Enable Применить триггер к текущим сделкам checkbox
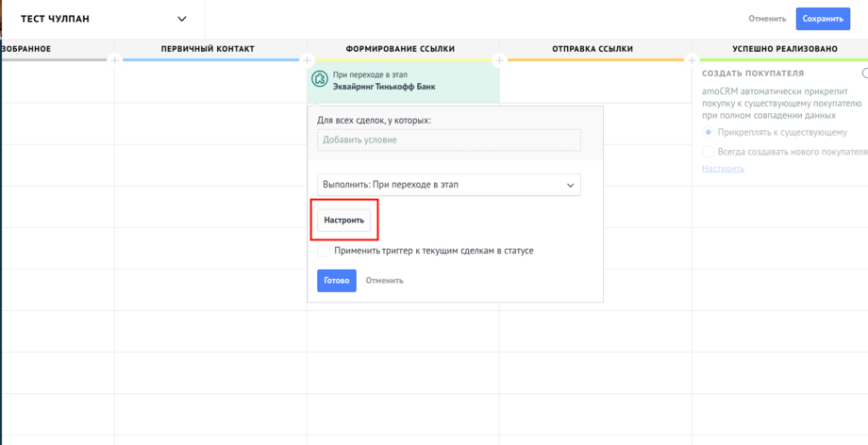868x445 pixels. (324, 251)
